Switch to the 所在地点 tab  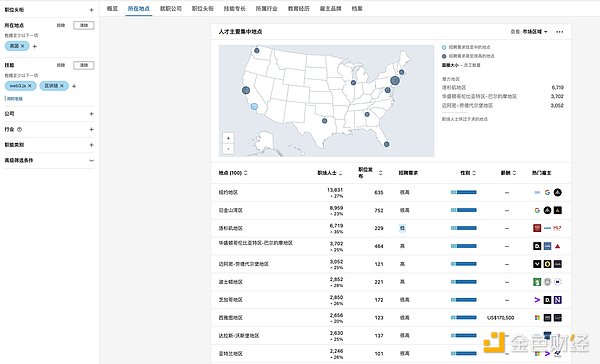pos(139,8)
